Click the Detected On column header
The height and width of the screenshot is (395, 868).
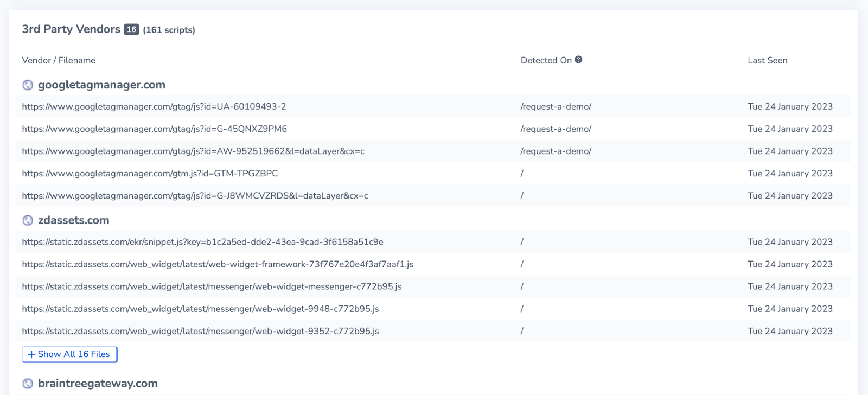[546, 60]
